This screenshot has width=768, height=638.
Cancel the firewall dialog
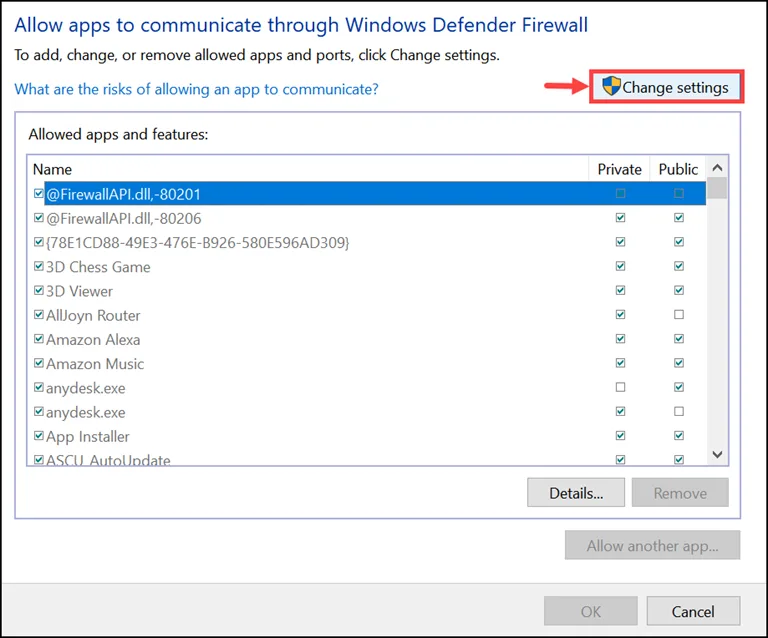coord(693,611)
